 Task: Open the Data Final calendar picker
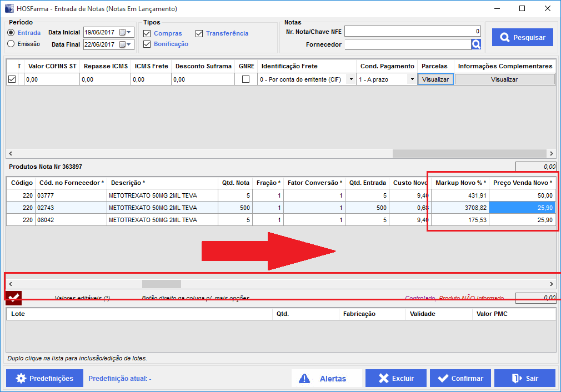click(125, 44)
